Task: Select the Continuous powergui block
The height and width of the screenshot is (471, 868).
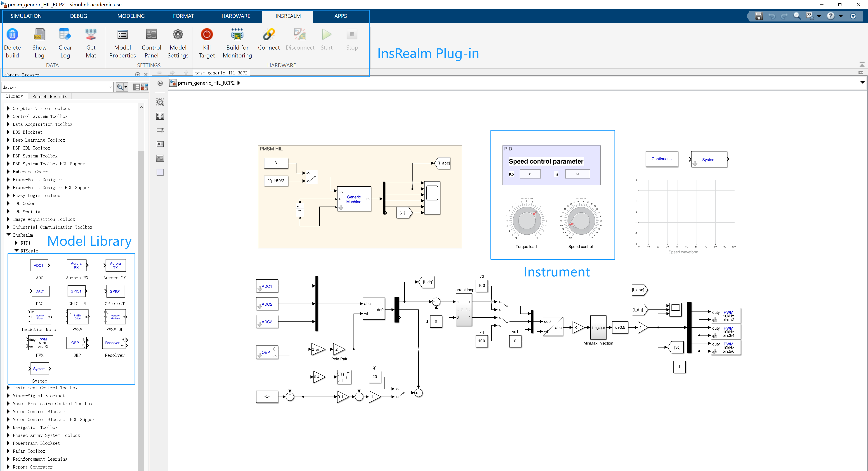Action: 662,159
